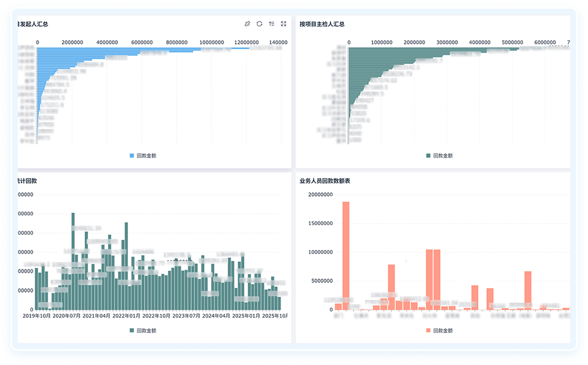This screenshot has height=365, width=588.
Task: Click the sort ascending icon in chart header
Action: 272,24
